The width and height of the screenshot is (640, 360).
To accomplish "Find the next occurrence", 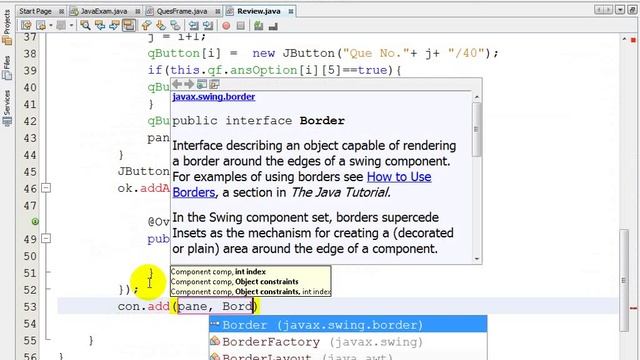I will (x=114, y=26).
